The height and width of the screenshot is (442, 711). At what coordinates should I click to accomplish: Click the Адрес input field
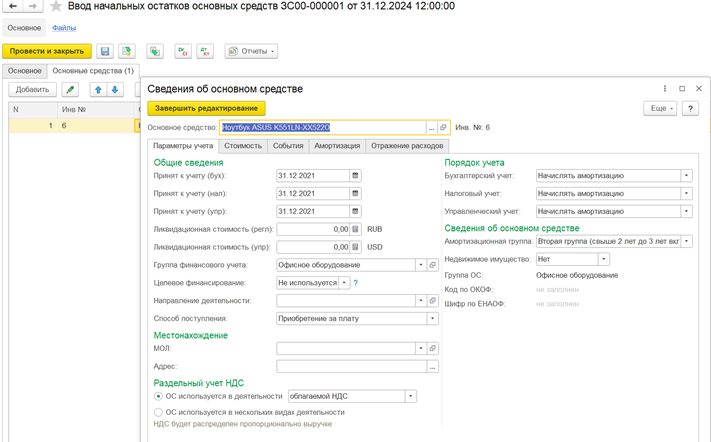tap(352, 366)
